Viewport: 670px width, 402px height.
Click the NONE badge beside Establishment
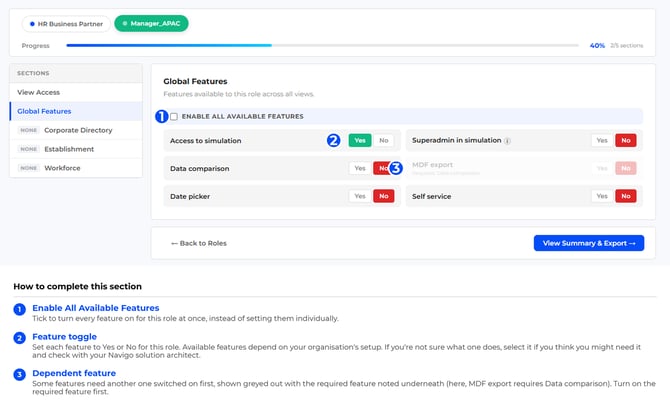pos(29,149)
